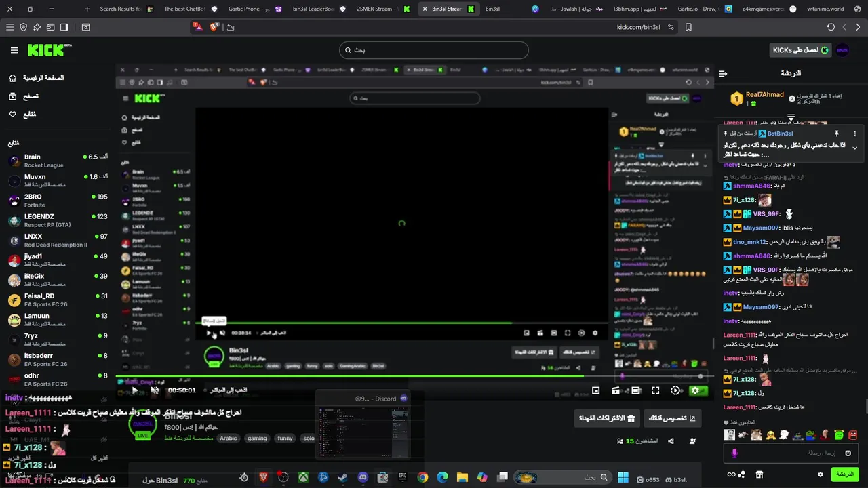The image size is (868, 488).
Task: Open the Following heart sidebar item
Action: coord(22,115)
